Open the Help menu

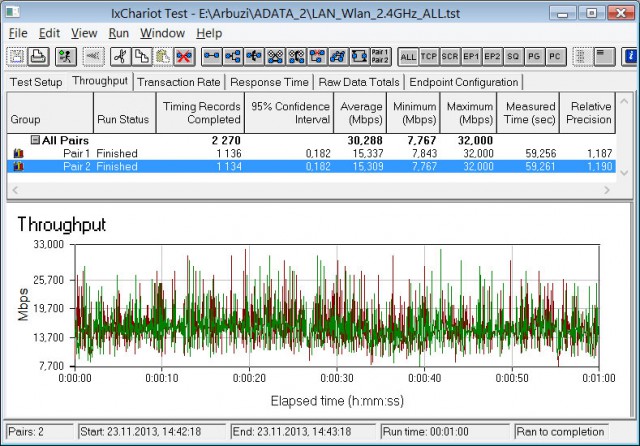coord(209,33)
